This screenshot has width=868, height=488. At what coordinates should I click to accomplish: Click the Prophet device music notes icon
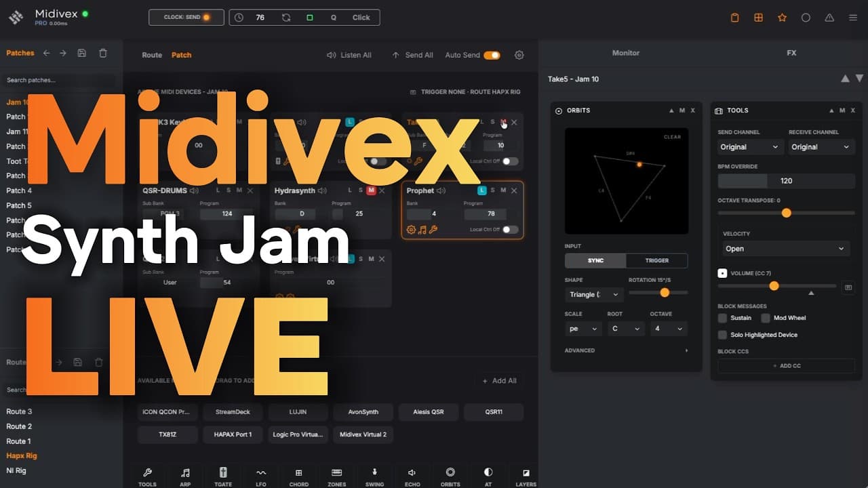point(422,230)
